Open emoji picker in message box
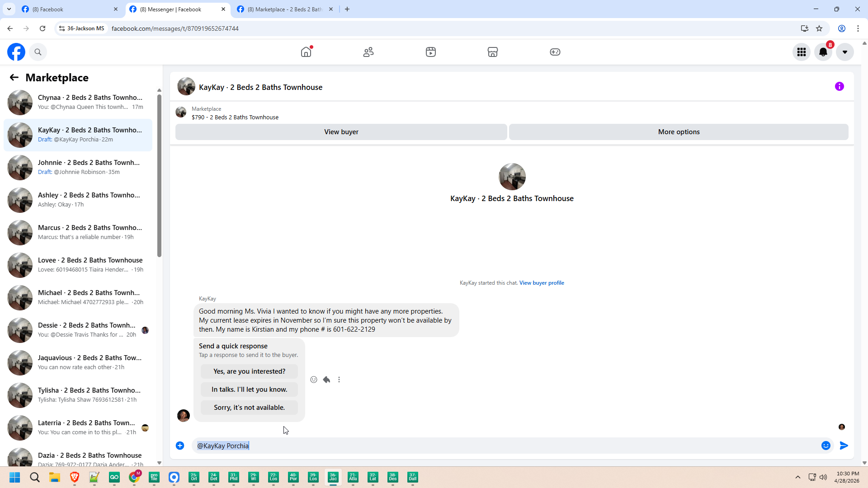This screenshot has height=488, width=868. click(826, 446)
